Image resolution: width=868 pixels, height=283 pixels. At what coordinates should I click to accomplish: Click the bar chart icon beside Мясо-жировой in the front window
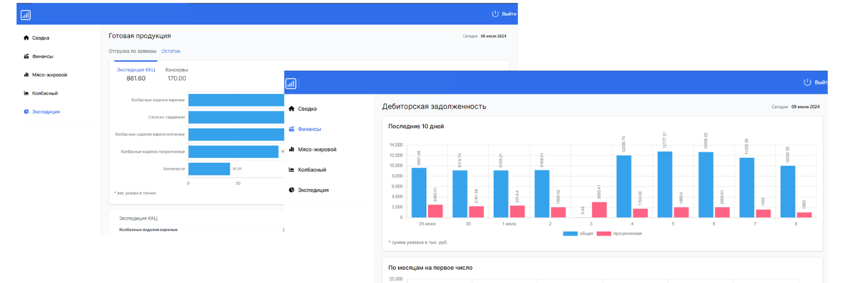pos(292,150)
